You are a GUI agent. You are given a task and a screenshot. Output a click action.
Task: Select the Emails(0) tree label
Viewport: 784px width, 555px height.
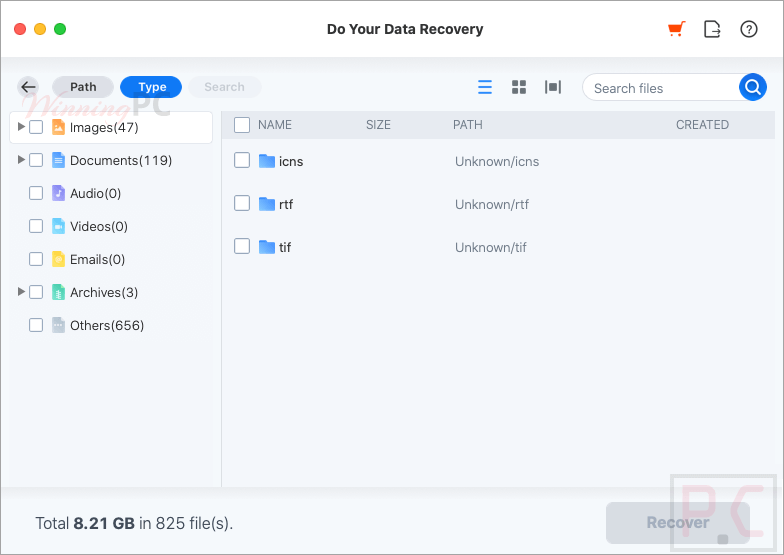pyautogui.click(x=98, y=260)
